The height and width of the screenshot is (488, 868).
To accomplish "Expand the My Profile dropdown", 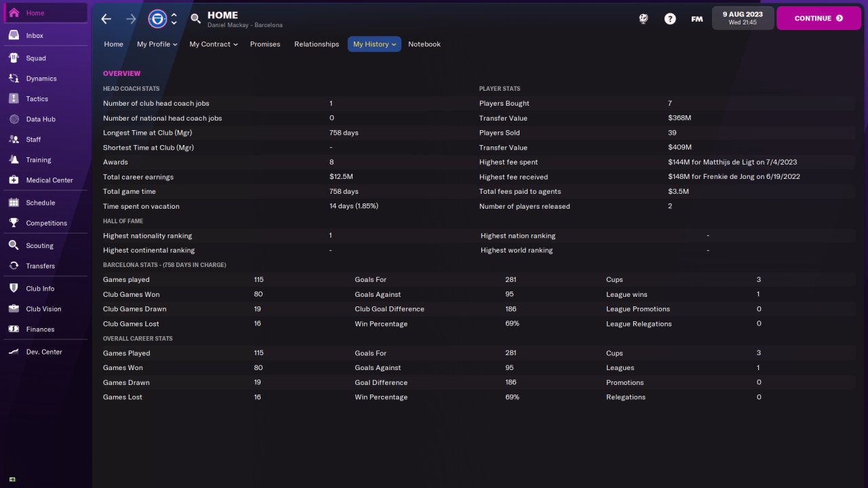I will coord(157,44).
